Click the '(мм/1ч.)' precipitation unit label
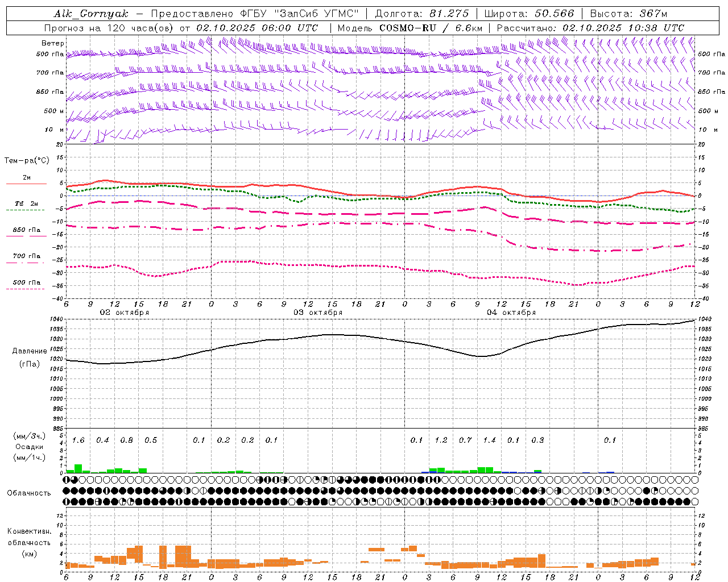Screen dimensions: 728x582 [x=29, y=458]
